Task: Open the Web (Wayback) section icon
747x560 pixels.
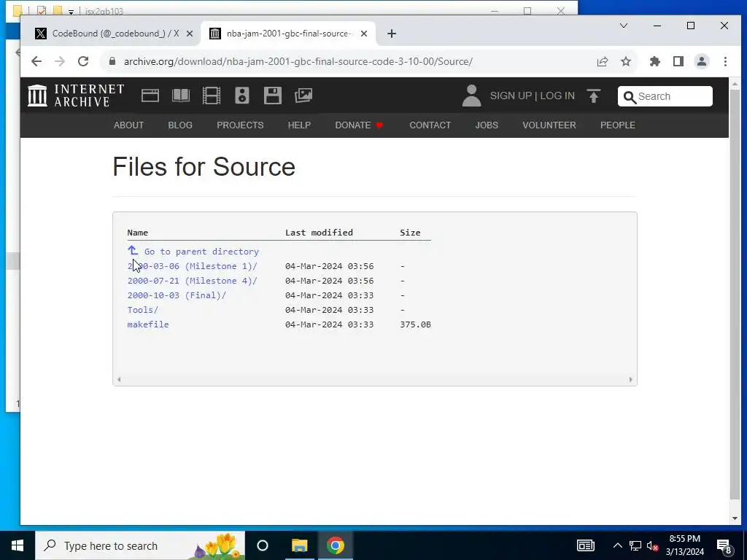Action: [150, 96]
